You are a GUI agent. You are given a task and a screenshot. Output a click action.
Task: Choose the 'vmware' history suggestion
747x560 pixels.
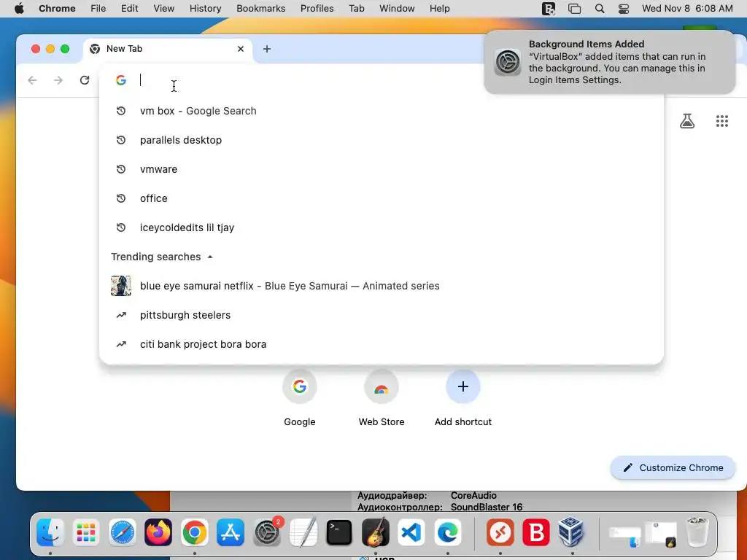[381, 169]
